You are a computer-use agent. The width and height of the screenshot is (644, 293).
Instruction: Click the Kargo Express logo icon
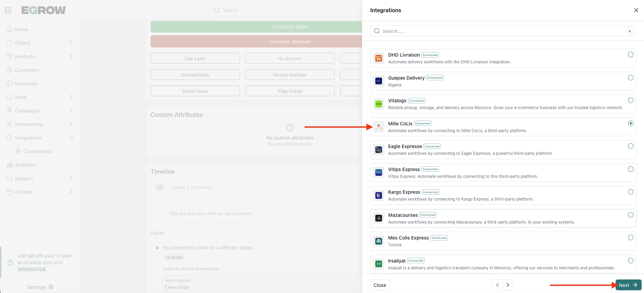tap(379, 195)
